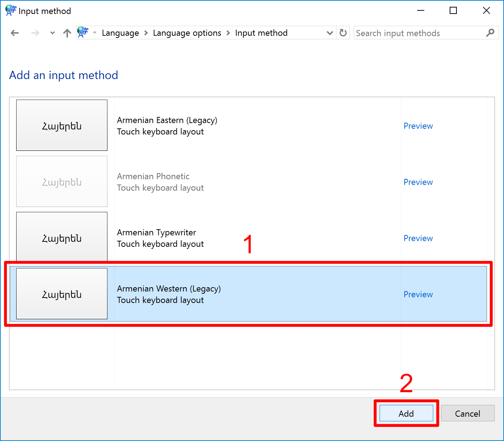504x441 pixels.
Task: Refresh the Input method page
Action: [x=343, y=33]
